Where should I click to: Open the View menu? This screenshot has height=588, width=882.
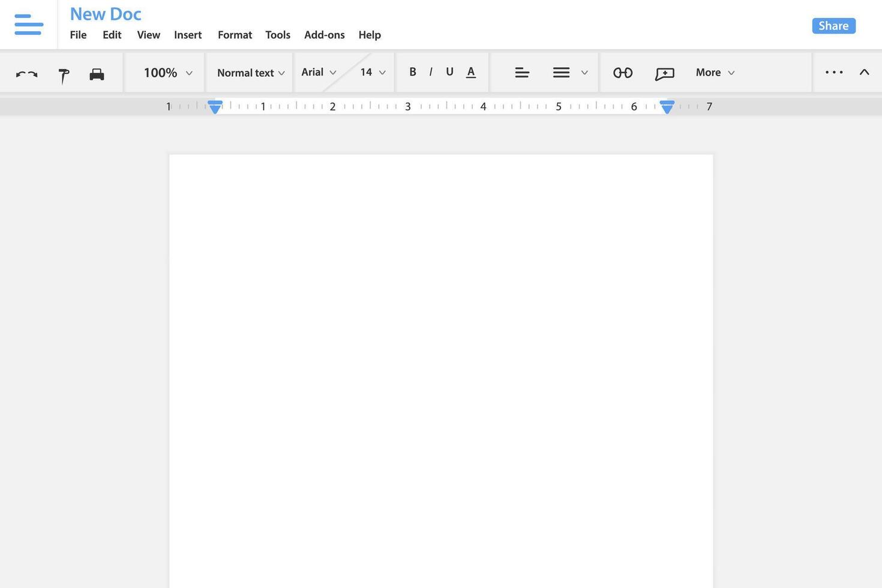click(x=149, y=35)
